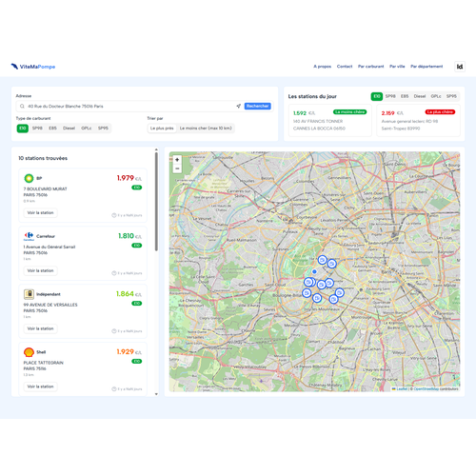476x476 pixels.
Task: Click the BP station logo
Action: coord(29,178)
